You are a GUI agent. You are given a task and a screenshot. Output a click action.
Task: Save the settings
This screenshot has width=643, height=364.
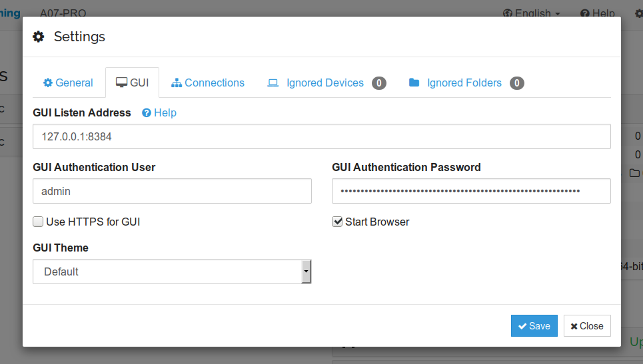pos(534,326)
